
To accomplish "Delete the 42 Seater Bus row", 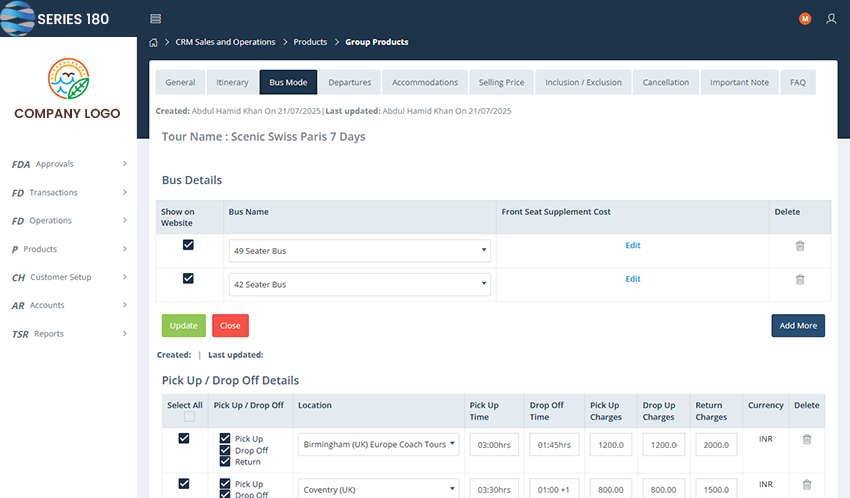I will (800, 280).
